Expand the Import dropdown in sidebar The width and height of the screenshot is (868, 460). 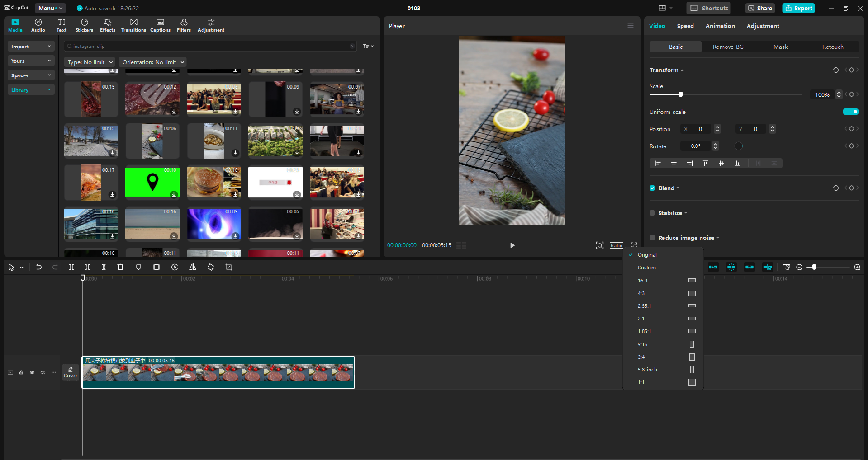tap(31, 47)
